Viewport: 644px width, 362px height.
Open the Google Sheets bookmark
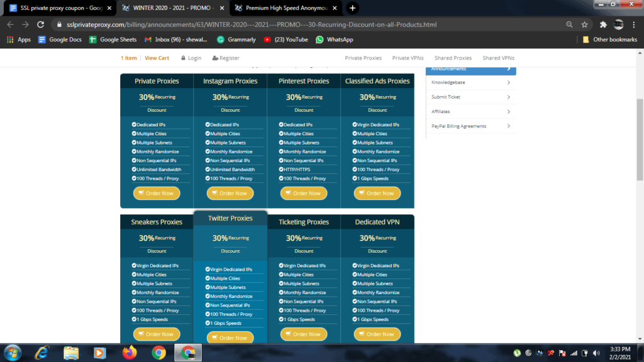click(x=113, y=40)
